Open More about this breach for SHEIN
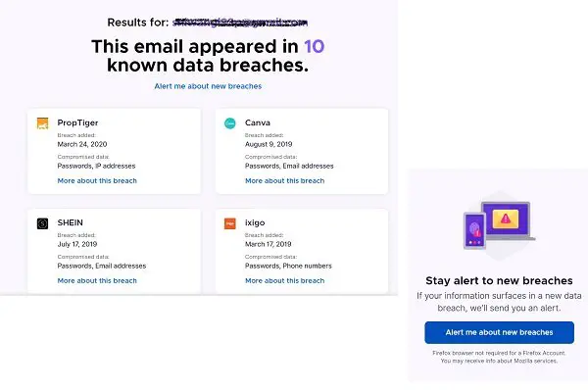 coord(97,281)
